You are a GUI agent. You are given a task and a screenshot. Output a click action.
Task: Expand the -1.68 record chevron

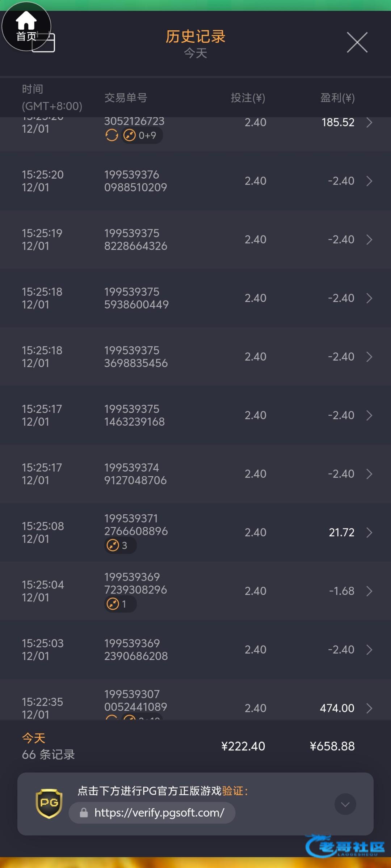pos(369,591)
